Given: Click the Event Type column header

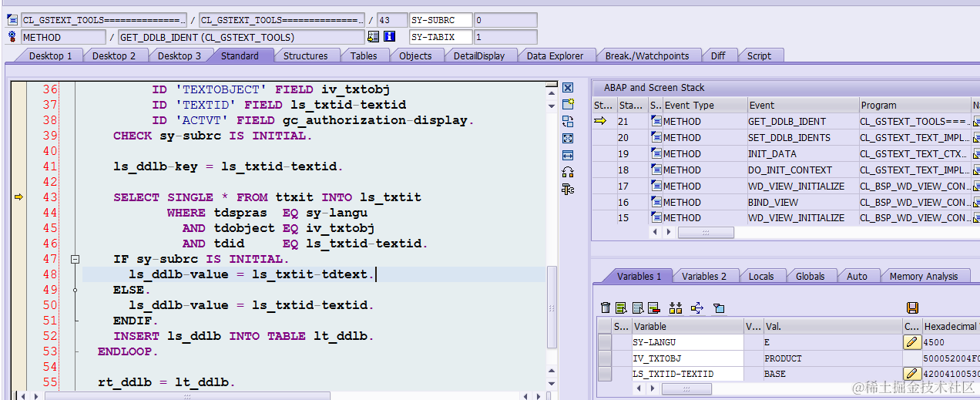Looking at the screenshot, I should [704, 105].
